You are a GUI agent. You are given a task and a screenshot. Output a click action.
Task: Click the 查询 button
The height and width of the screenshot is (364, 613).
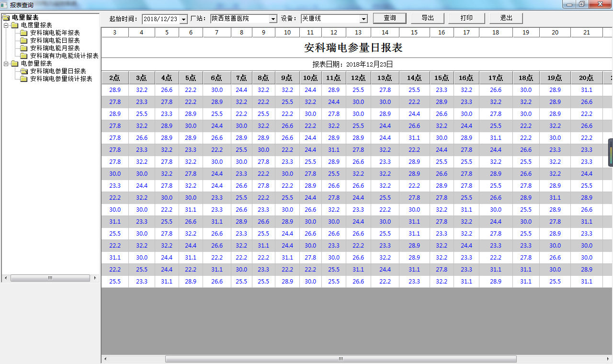[x=390, y=18]
